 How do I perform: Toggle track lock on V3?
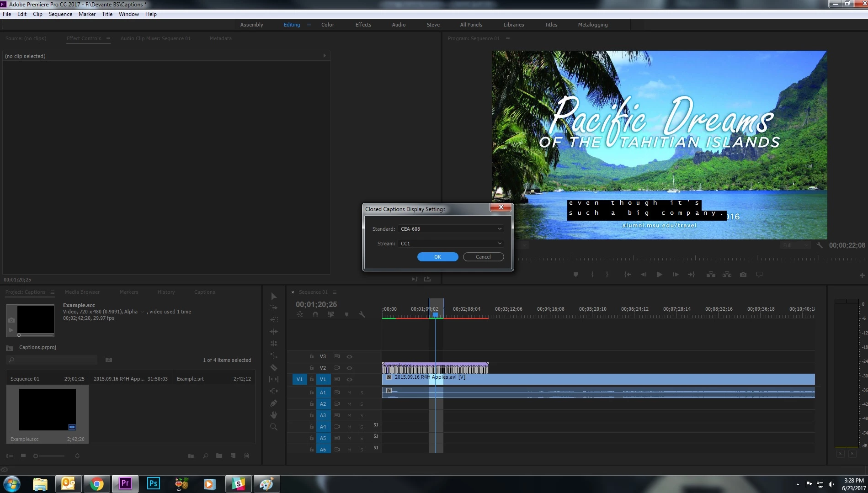tap(311, 356)
